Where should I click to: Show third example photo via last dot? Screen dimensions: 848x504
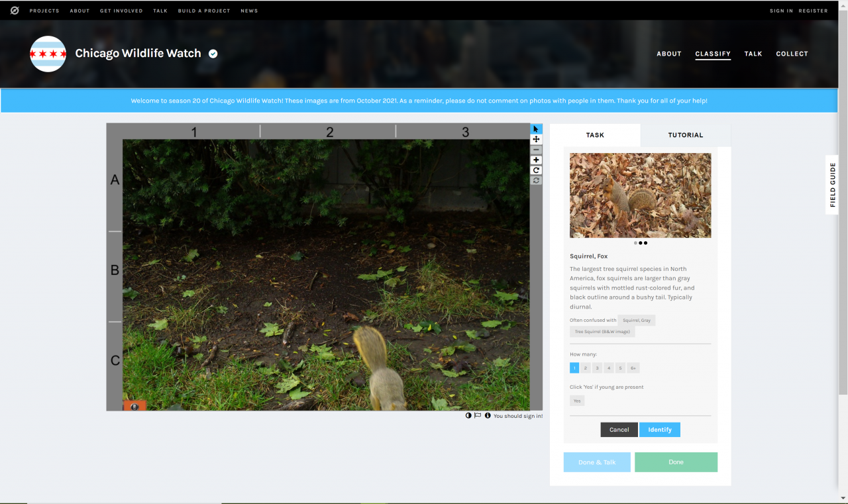click(x=646, y=243)
